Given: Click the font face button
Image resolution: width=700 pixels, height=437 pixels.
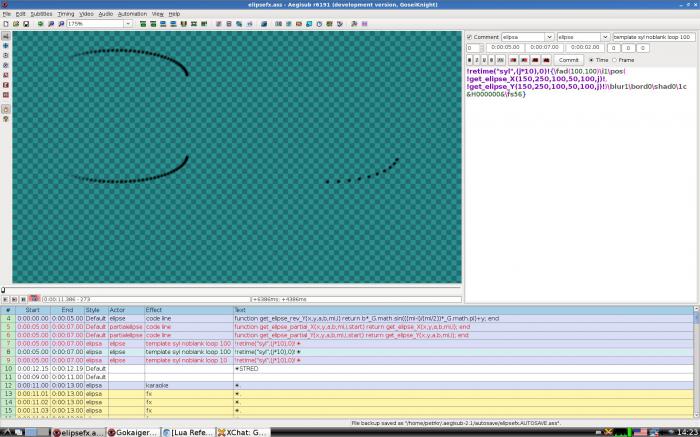Looking at the screenshot, I should click(500, 60).
